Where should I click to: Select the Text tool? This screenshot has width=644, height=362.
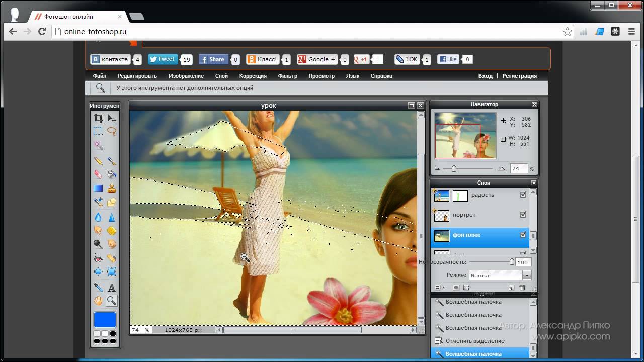tap(112, 288)
